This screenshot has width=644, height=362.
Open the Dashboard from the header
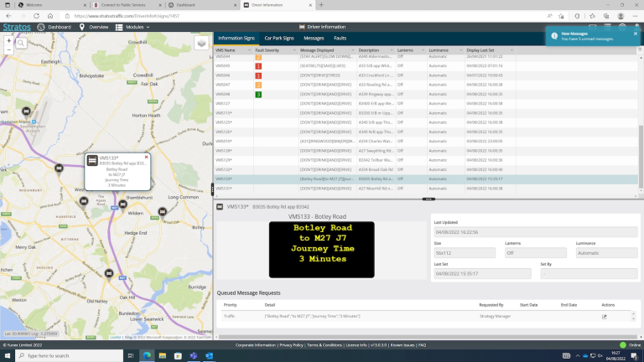[x=55, y=27]
